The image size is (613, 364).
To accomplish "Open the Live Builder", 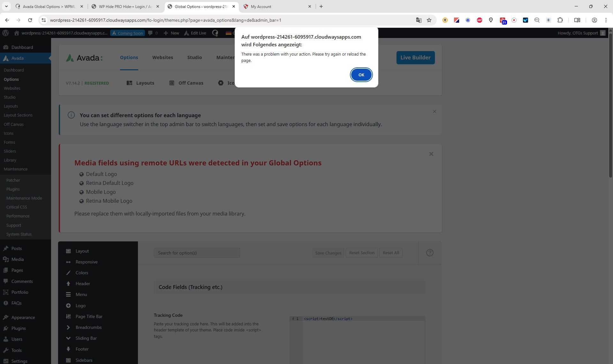I will point(415,57).
